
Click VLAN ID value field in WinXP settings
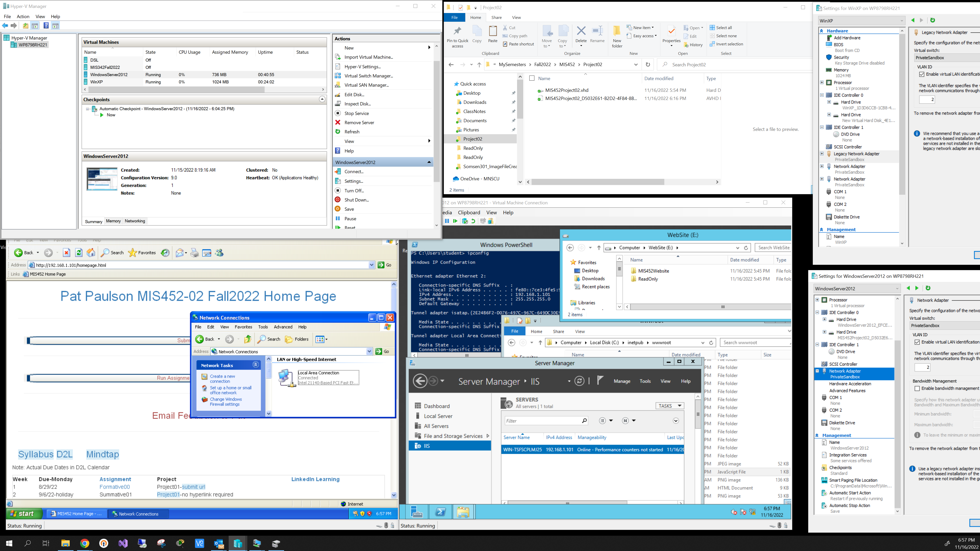point(927,100)
